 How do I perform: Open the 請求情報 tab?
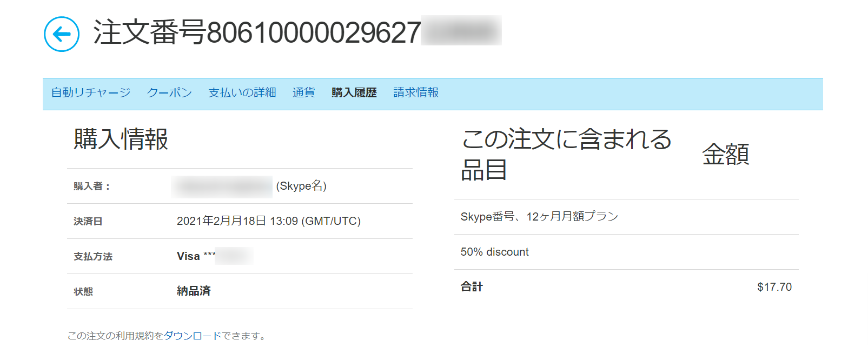click(416, 92)
